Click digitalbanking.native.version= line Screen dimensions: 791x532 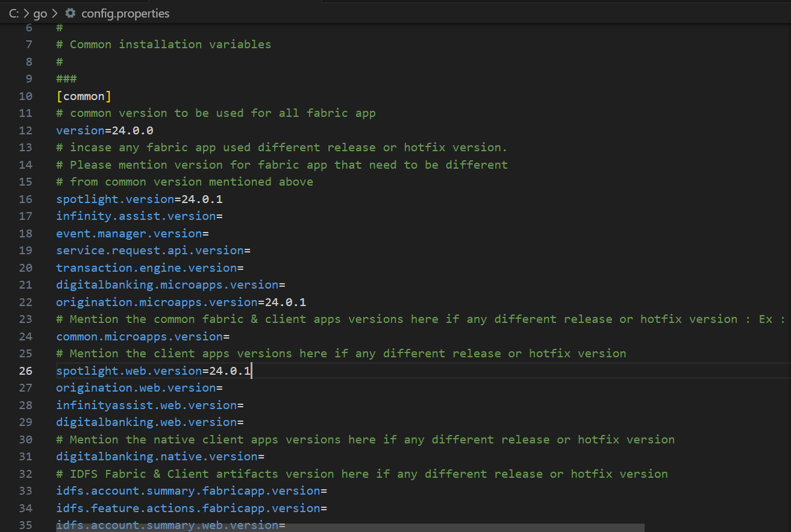click(x=160, y=456)
